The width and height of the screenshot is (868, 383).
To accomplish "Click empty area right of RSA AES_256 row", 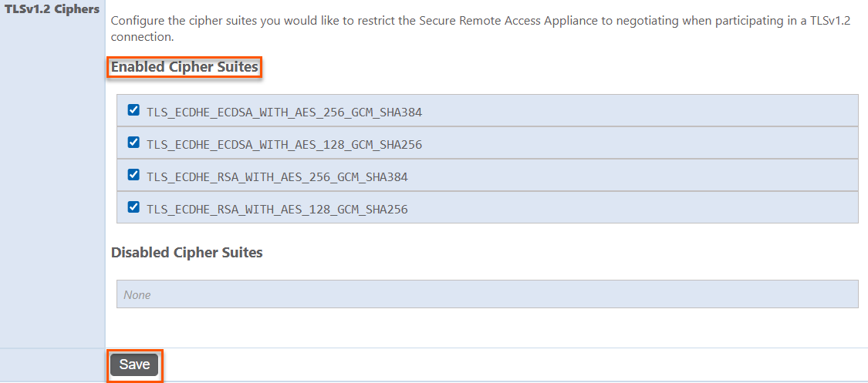I will point(640,176).
